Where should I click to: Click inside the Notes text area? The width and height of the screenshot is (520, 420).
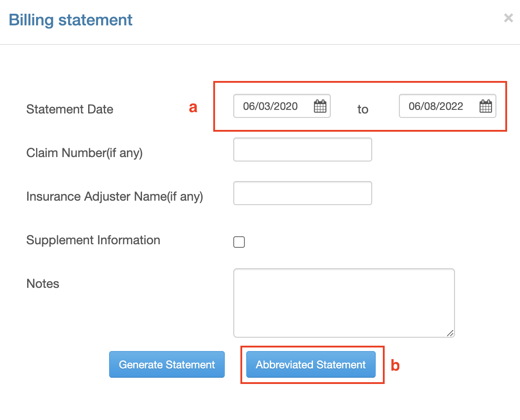(x=343, y=303)
